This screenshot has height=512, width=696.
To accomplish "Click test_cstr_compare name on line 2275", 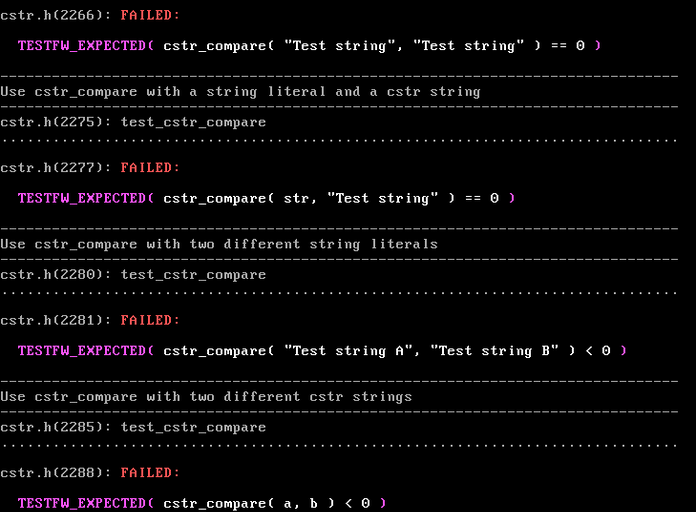I will point(193,123).
